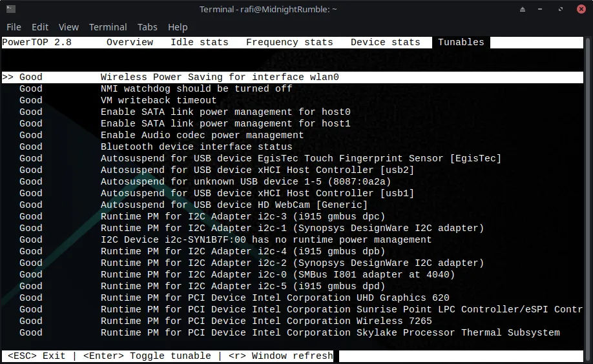Go to the Device stats tab
The height and width of the screenshot is (364, 593).
pos(385,43)
